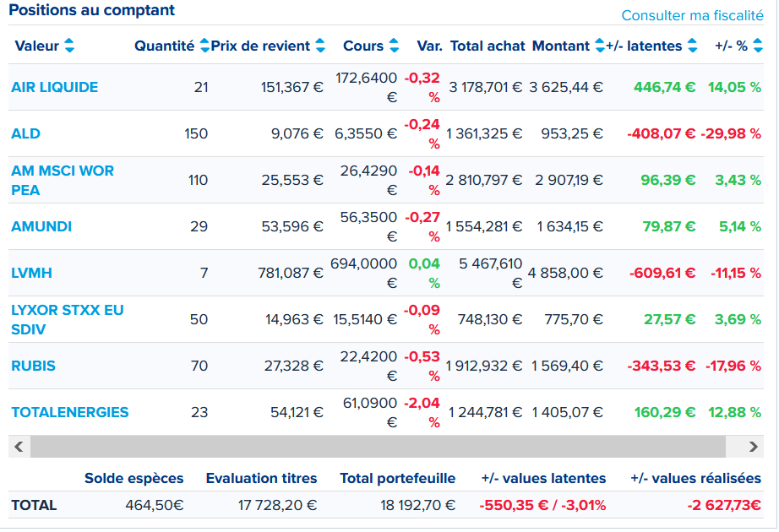Click the right arrow of horizontal scrollbar

point(753,447)
